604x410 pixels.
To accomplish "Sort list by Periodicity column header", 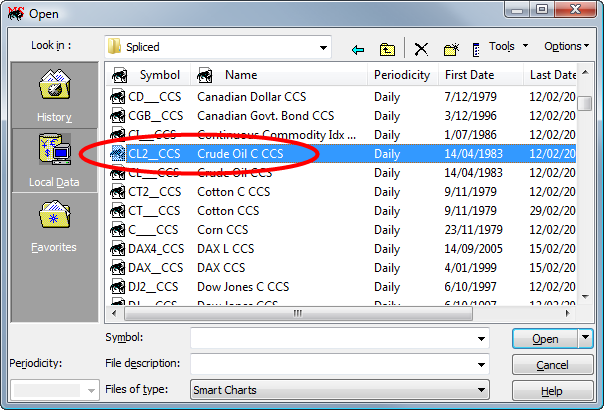I will (401, 75).
